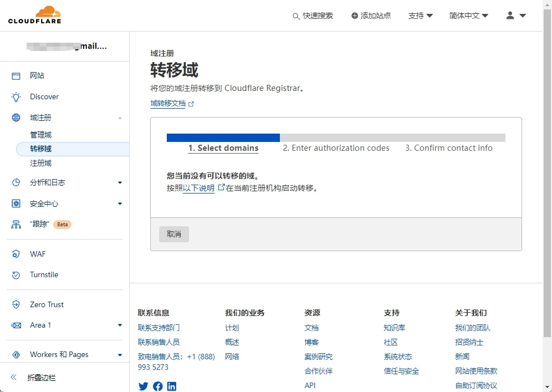The width and height of the screenshot is (552, 392).
Task: Open the 信任与安全 footer link
Action: pyautogui.click(x=401, y=371)
